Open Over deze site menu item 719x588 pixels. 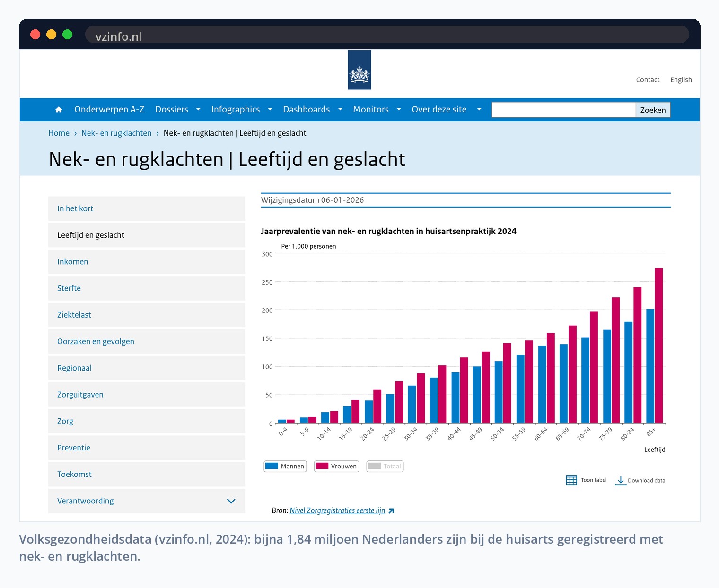[439, 110]
